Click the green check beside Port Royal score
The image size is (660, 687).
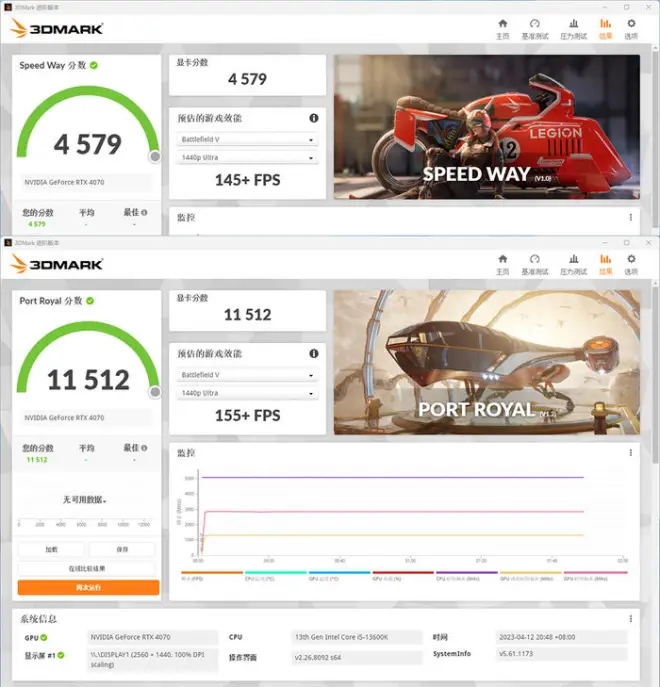tap(89, 300)
